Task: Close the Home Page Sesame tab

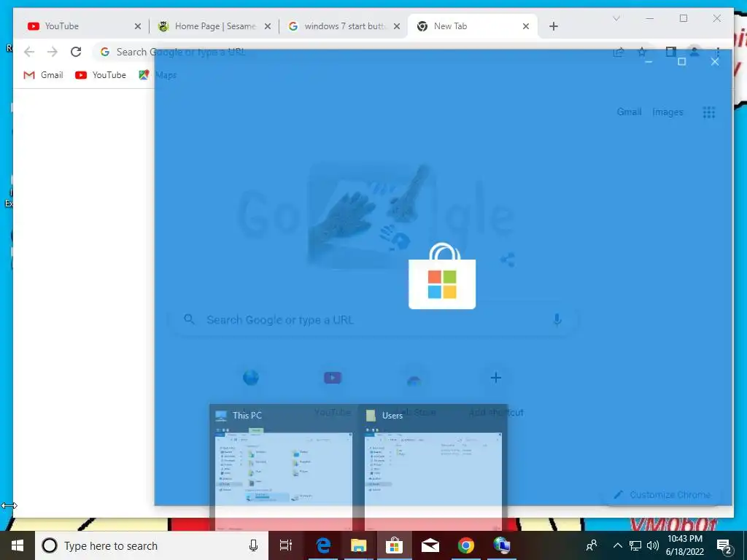Action: click(x=268, y=26)
